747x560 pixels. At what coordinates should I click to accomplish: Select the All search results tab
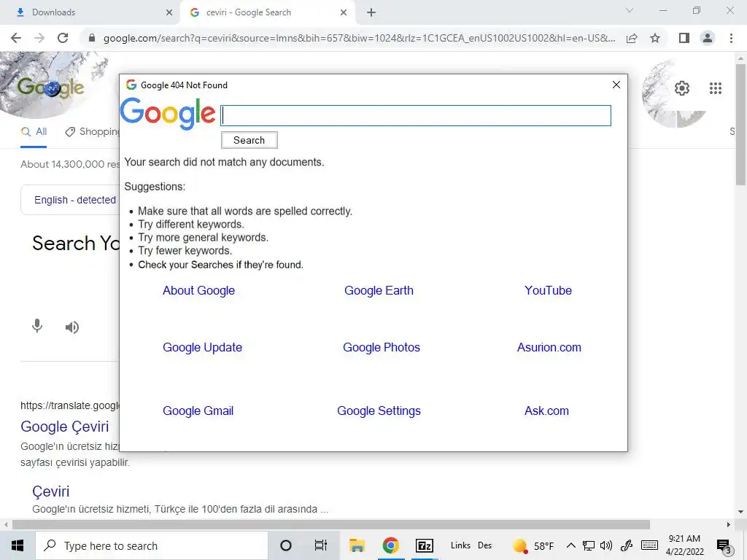coord(34,132)
